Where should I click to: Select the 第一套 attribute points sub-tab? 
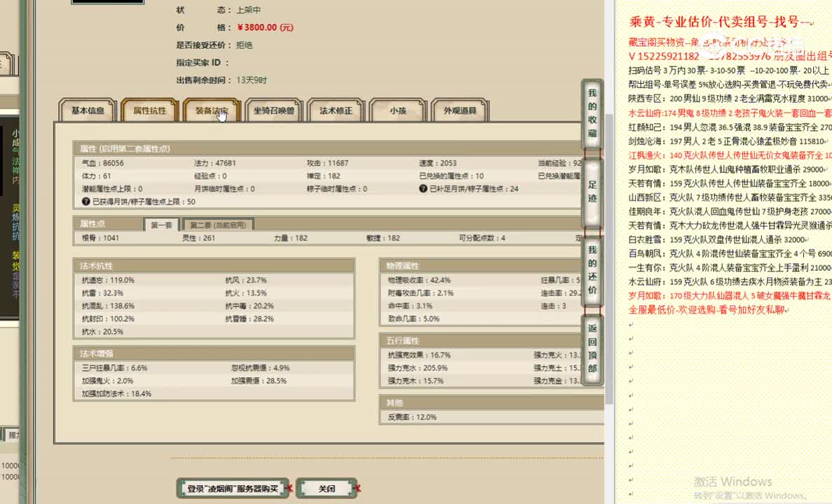(x=161, y=225)
